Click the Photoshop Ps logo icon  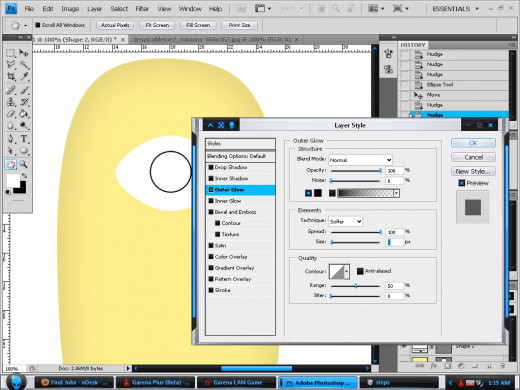coord(11,8)
